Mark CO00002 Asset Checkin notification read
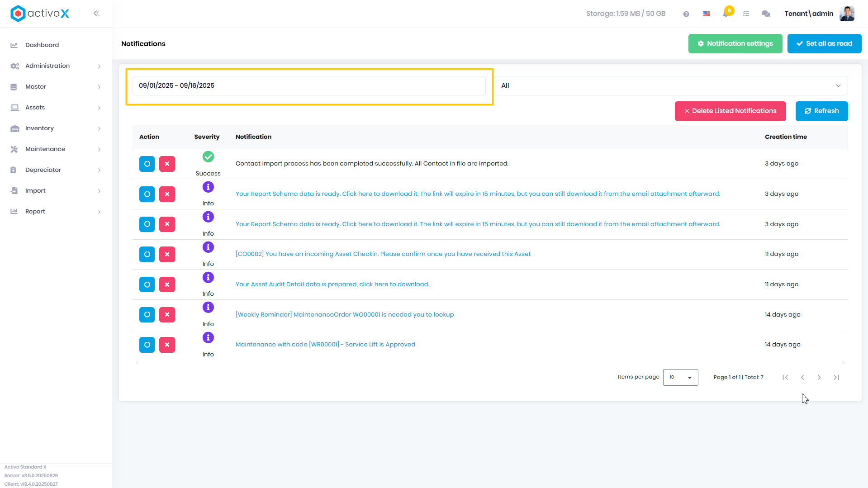This screenshot has width=868, height=488. click(147, 254)
